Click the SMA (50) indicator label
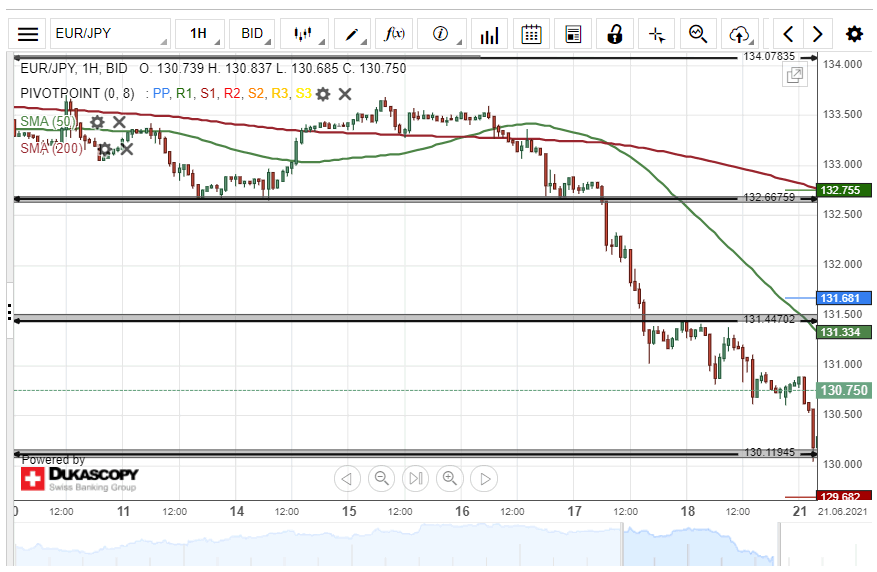This screenshot has width=877, height=572. (x=48, y=121)
